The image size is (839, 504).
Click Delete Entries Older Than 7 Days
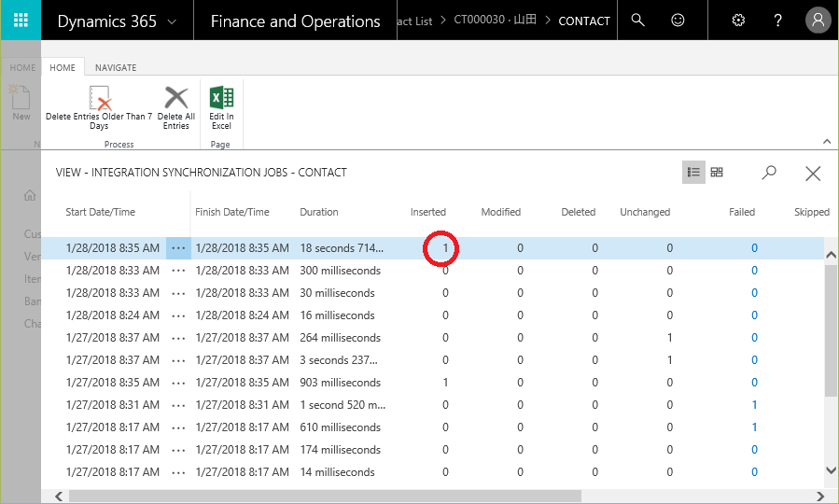pos(99,107)
